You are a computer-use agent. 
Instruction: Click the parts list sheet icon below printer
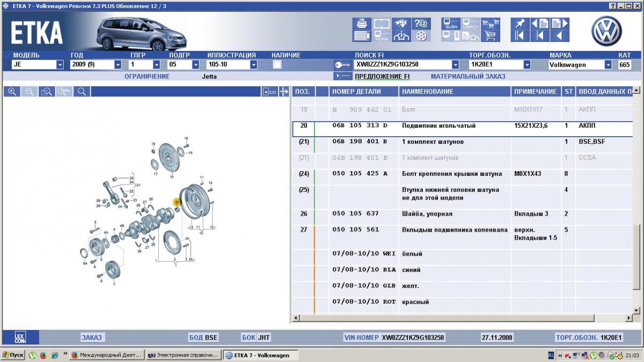(x=361, y=36)
